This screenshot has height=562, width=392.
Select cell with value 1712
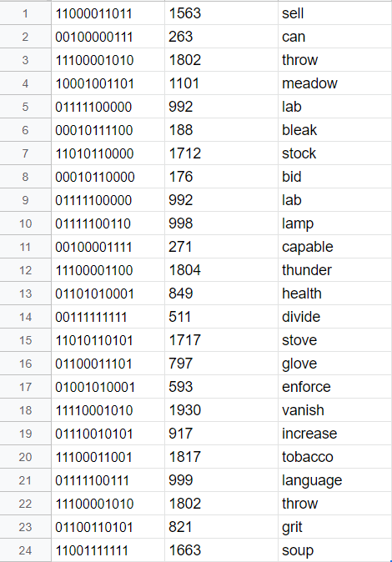pos(221,153)
